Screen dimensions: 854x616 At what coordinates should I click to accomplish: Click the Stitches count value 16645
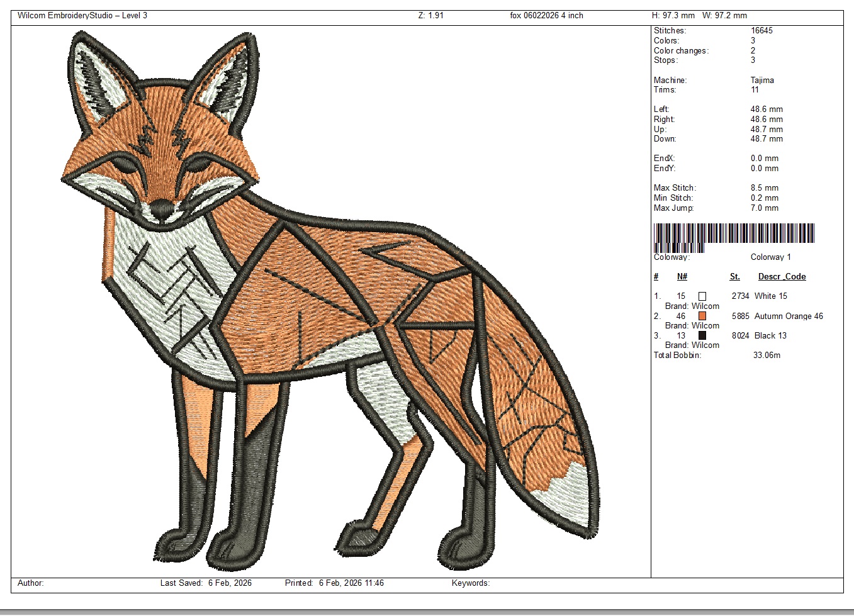tap(761, 31)
